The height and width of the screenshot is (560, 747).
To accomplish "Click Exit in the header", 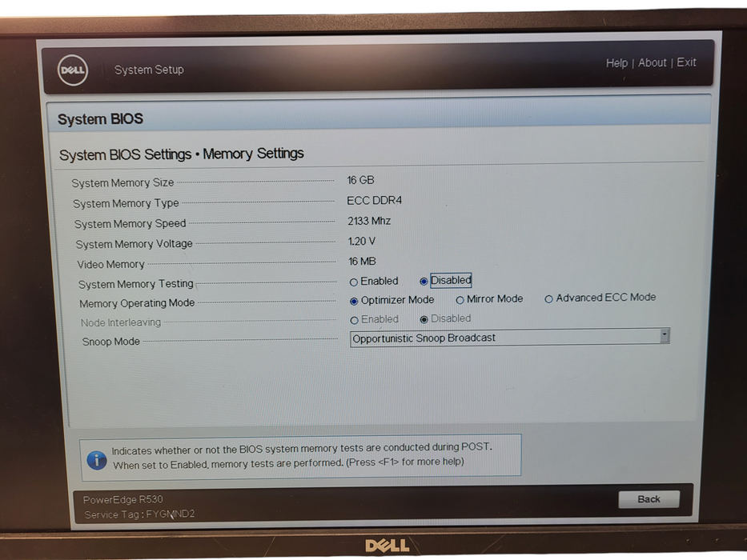I will click(x=686, y=62).
